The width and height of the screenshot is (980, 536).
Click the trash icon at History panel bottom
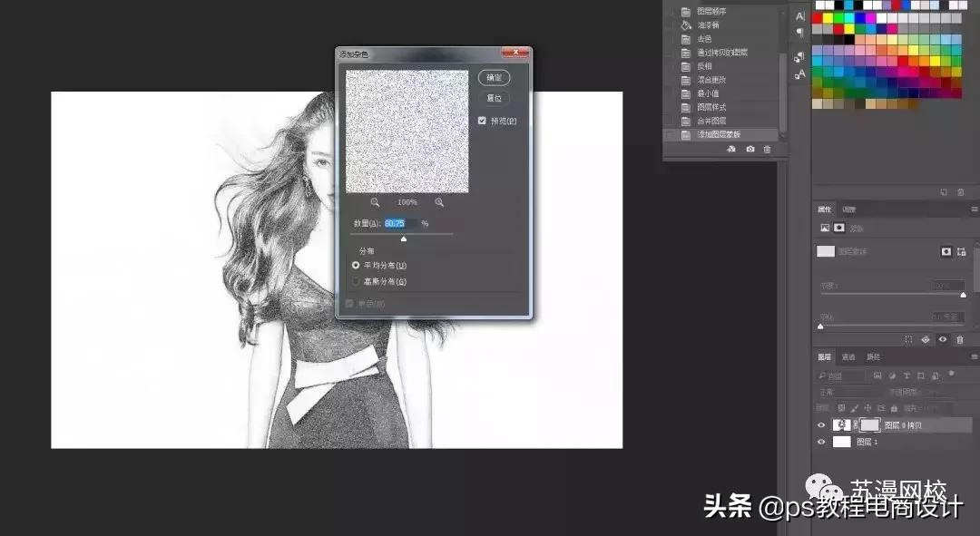pyautogui.click(x=768, y=149)
